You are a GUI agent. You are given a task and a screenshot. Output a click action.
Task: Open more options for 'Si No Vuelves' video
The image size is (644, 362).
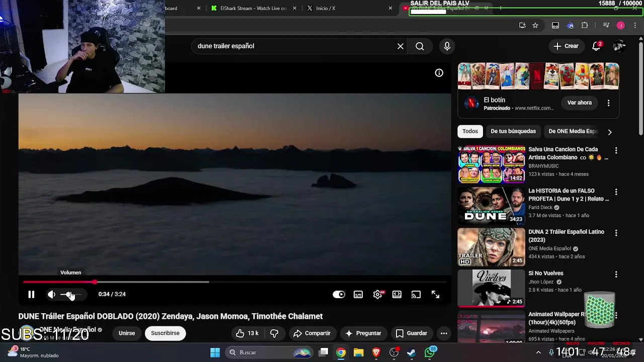point(616,275)
